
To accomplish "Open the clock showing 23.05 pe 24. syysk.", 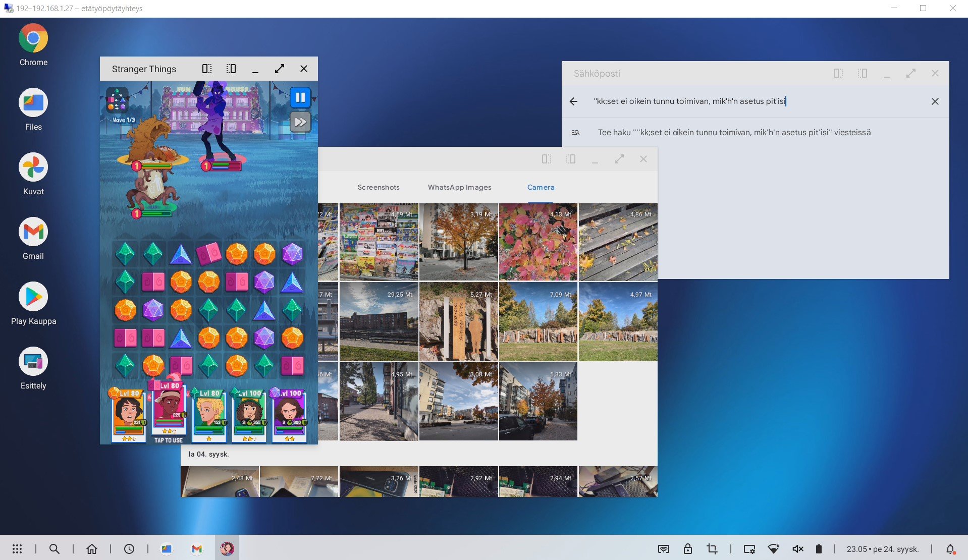I will point(883,549).
